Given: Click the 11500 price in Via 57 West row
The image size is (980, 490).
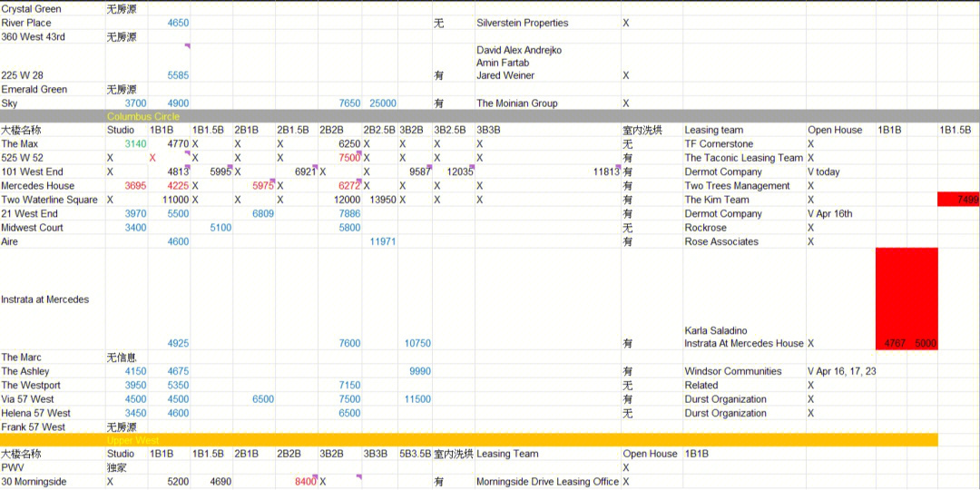Looking at the screenshot, I should [x=418, y=399].
